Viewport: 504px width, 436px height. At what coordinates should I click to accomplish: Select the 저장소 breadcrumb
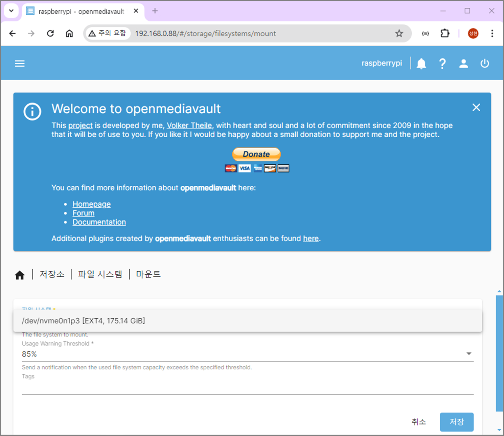coord(52,274)
